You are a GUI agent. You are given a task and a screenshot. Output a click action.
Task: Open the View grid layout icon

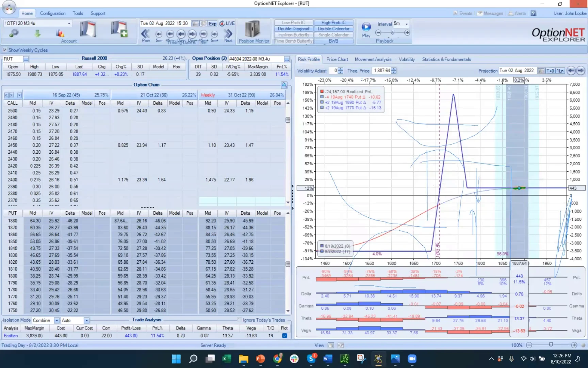330,345
